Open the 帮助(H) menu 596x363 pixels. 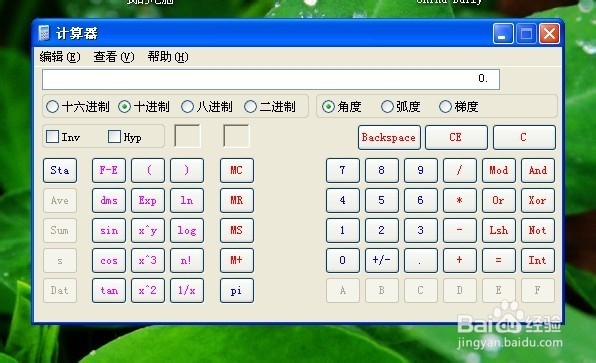coord(168,57)
